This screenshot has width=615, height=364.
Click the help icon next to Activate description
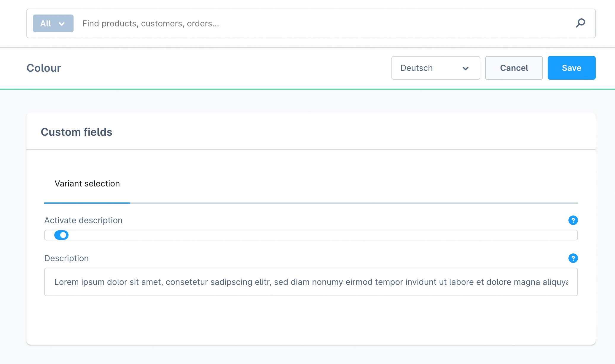pos(573,220)
